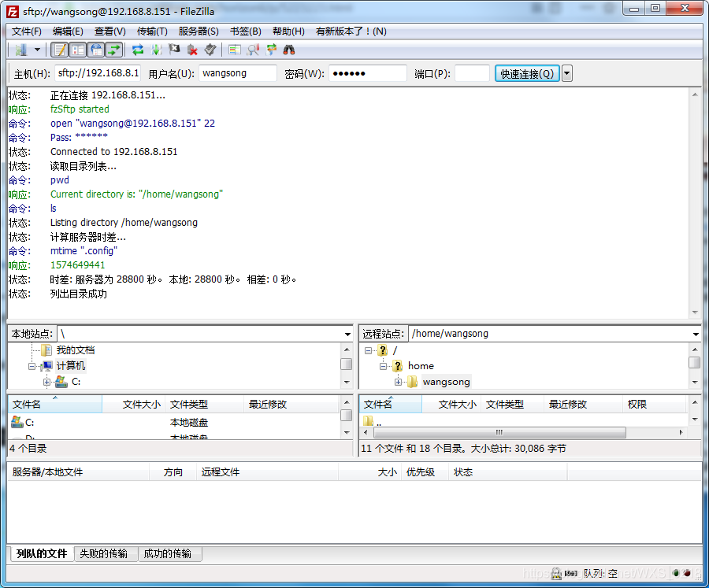Click the remote list horizontal scrollbar
This screenshot has width=709, height=588.
pyautogui.click(x=499, y=432)
